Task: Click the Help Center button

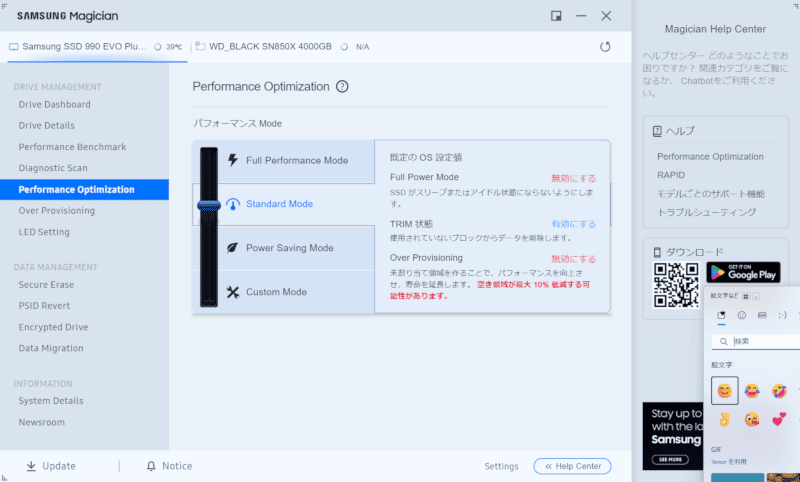Action: pyautogui.click(x=572, y=466)
